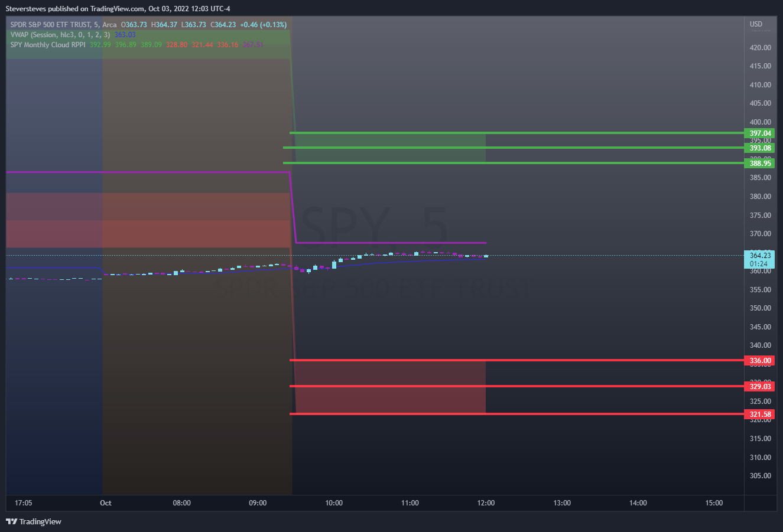Click the TradingView logo at the bottom
Screen dimensions: 783x532
pyautogui.click(x=34, y=521)
